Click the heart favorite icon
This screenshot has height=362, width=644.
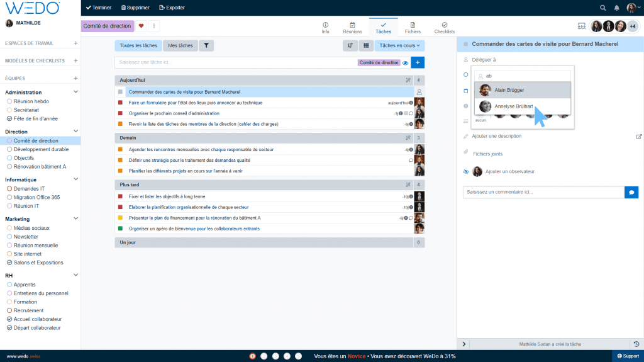point(141,26)
